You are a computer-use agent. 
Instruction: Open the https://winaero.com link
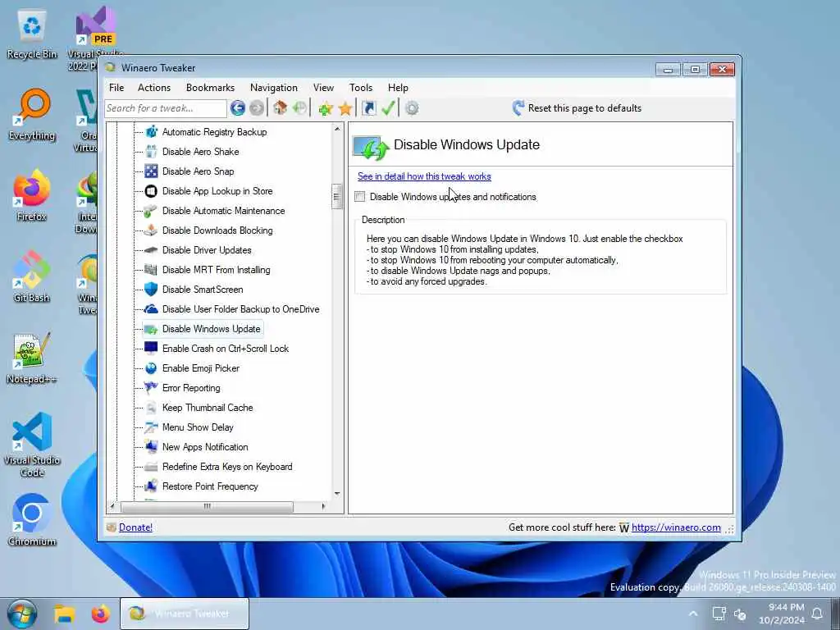(676, 527)
